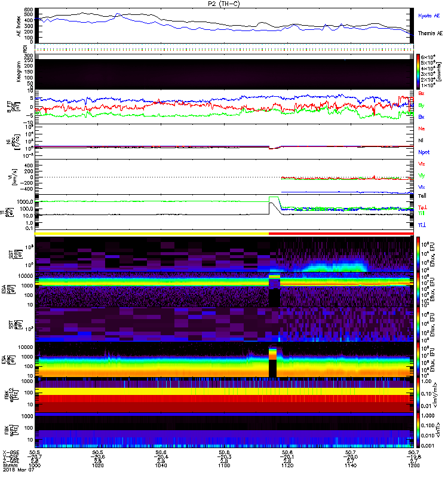
Task: Click the dark Keogram image panel
Action: tap(224, 74)
